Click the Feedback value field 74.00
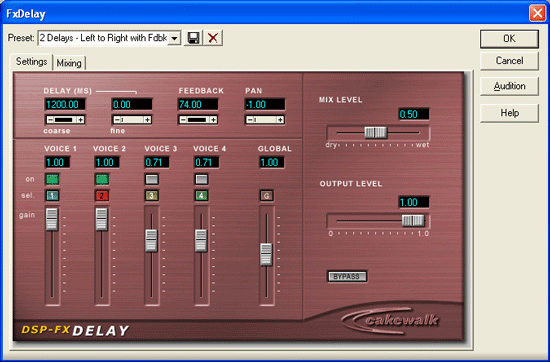 (x=198, y=105)
